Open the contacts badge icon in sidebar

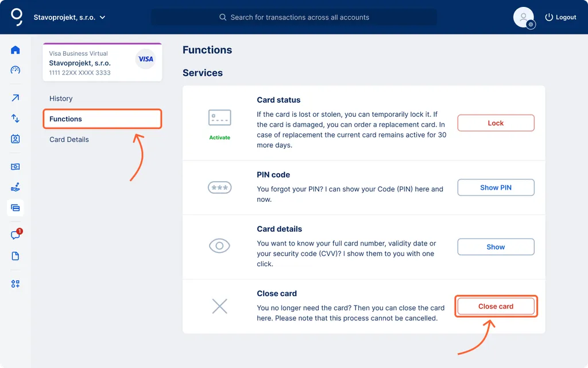click(16, 139)
